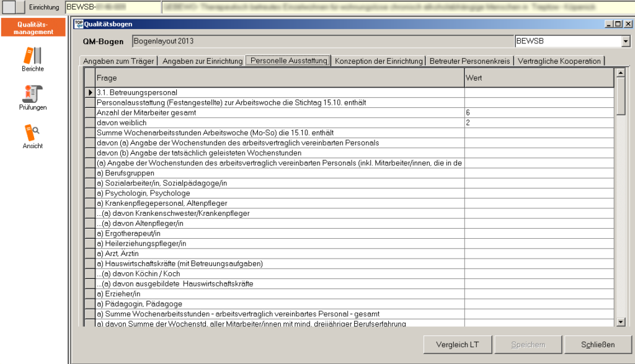Screen dimensions: 635x364
Task: Click the Frage column header
Action: tap(279, 78)
